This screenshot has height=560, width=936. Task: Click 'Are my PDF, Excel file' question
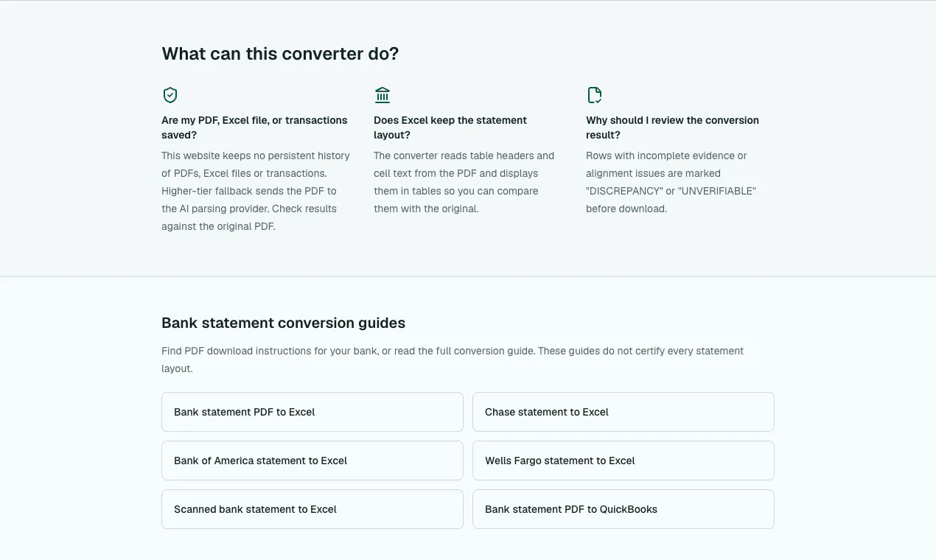click(x=254, y=127)
